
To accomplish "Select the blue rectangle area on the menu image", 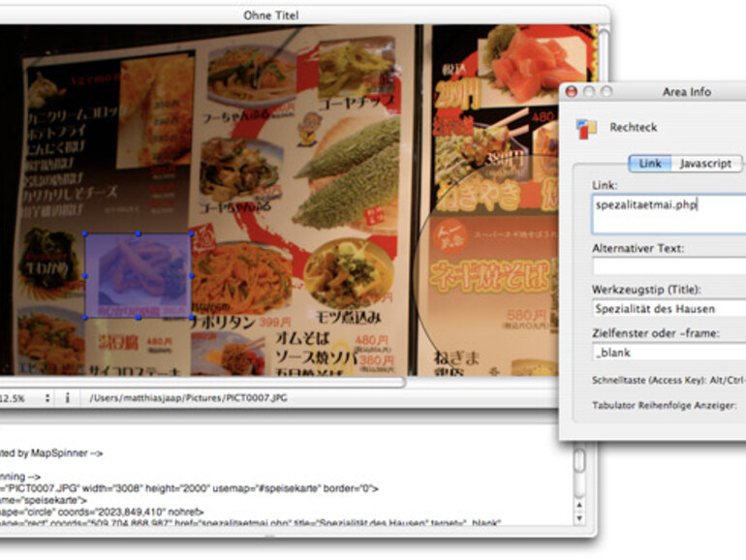I will click(138, 276).
